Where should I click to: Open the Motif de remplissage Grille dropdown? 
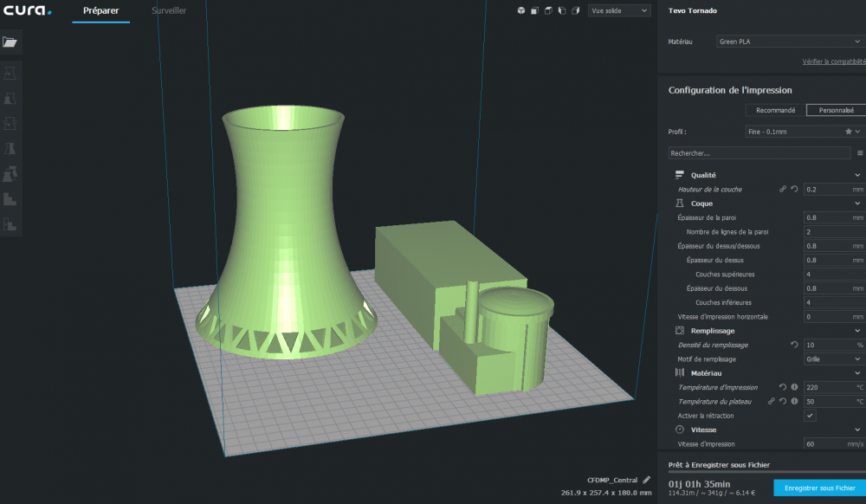[x=834, y=359]
